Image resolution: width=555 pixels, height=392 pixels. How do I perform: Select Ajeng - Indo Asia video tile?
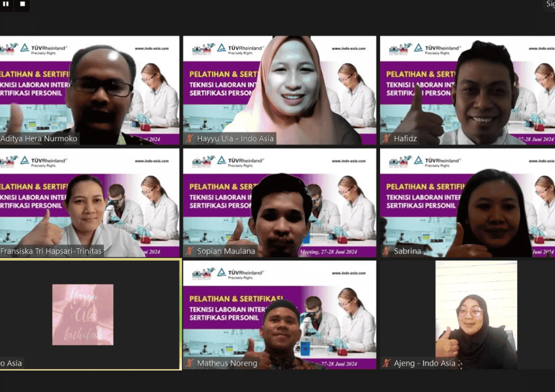(467, 315)
